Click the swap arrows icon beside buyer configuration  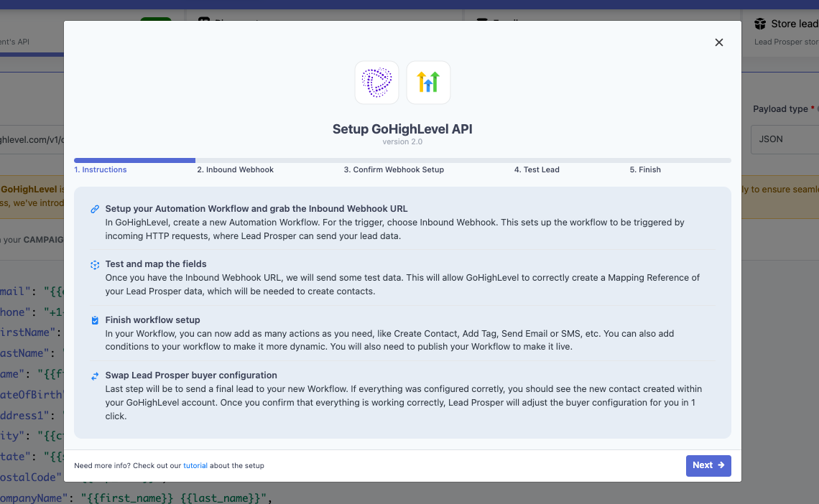94,375
